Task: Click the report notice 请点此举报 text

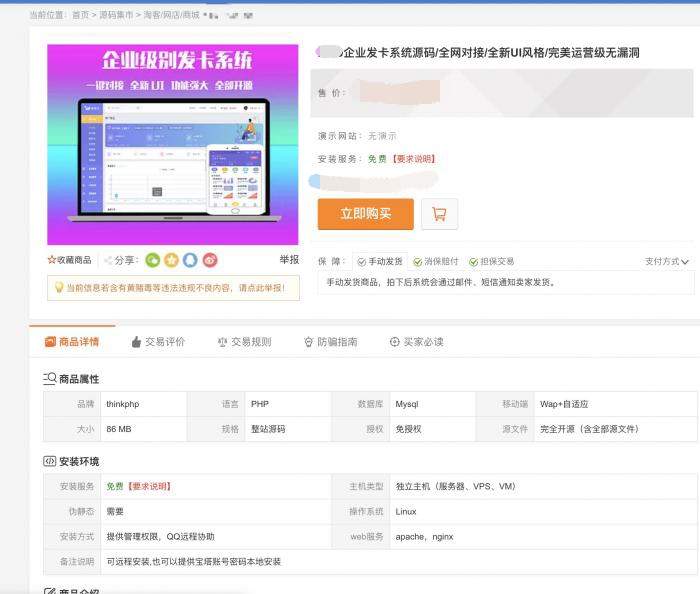Action: [262, 288]
